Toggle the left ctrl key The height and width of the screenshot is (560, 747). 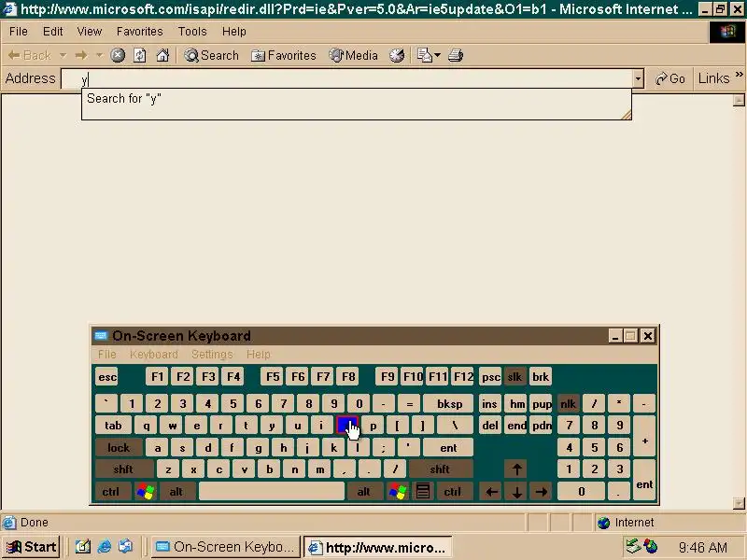111,492
